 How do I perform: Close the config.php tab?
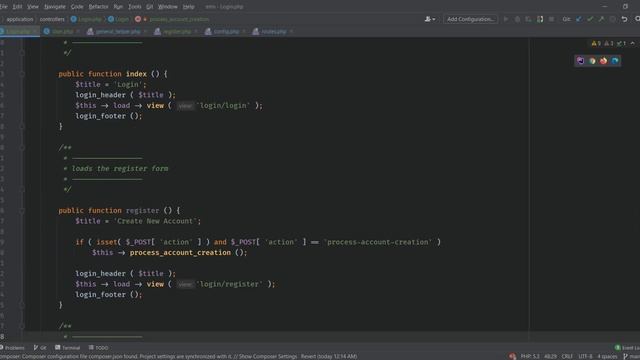point(243,31)
